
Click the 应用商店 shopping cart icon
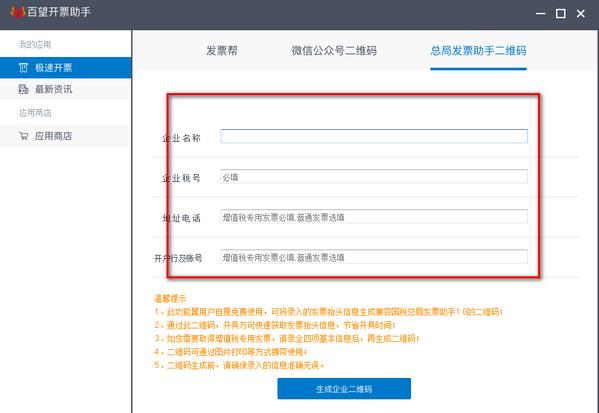coord(23,136)
